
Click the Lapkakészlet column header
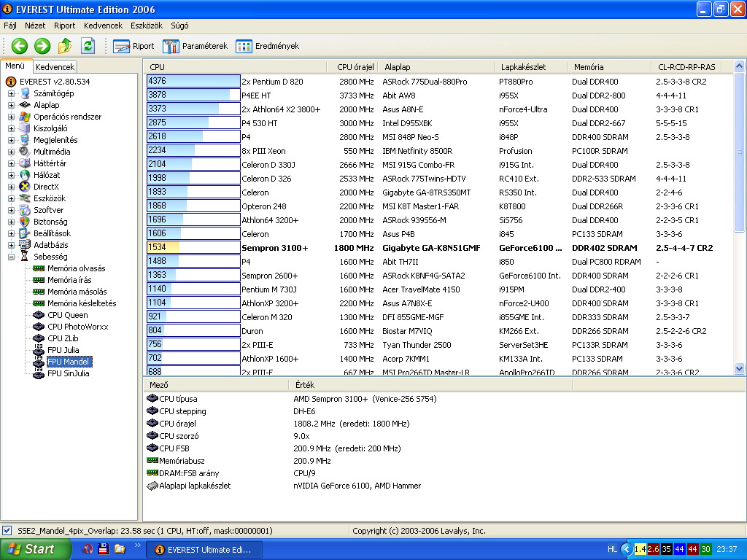(531, 67)
